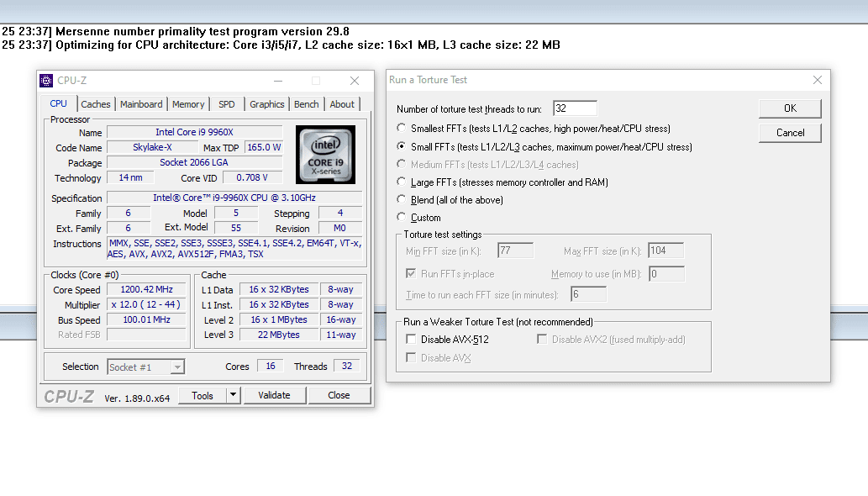Cancel the torture test dialog
868x496 pixels.
point(790,133)
